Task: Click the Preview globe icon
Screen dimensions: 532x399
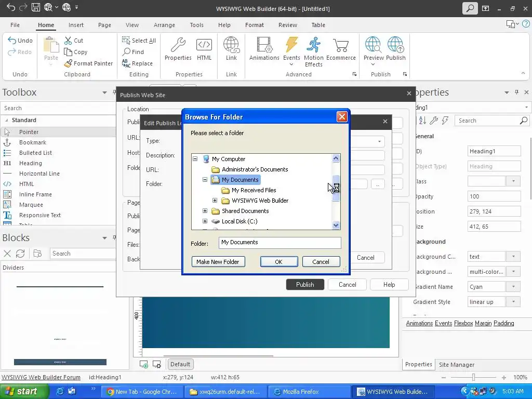Action: (x=373, y=45)
